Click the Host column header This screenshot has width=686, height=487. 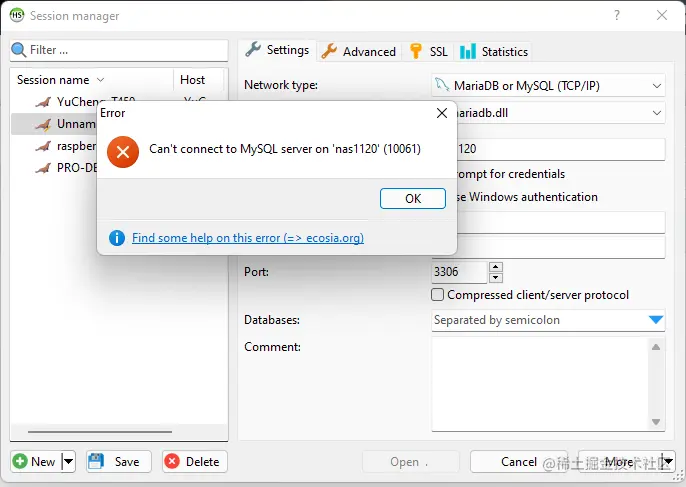pyautogui.click(x=199, y=80)
